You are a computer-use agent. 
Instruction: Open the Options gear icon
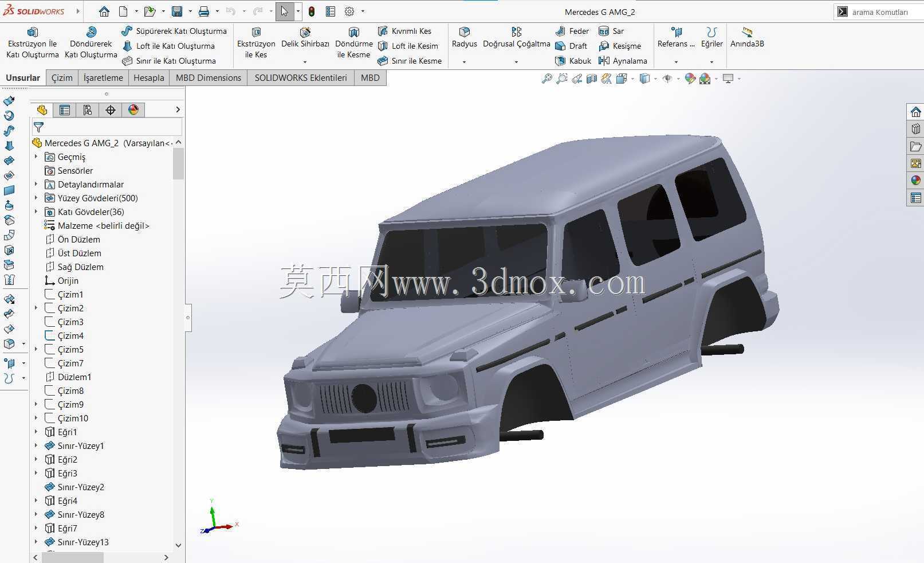349,11
